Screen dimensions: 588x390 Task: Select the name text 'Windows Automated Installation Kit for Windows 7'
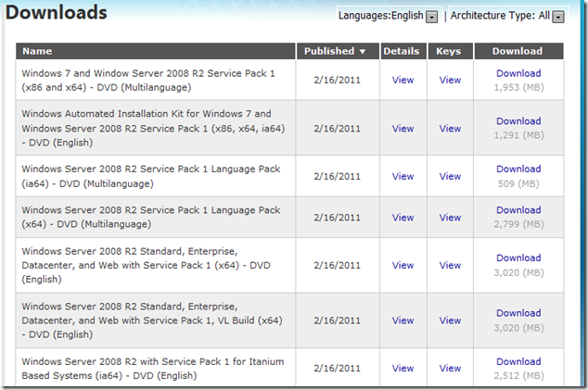pos(137,114)
